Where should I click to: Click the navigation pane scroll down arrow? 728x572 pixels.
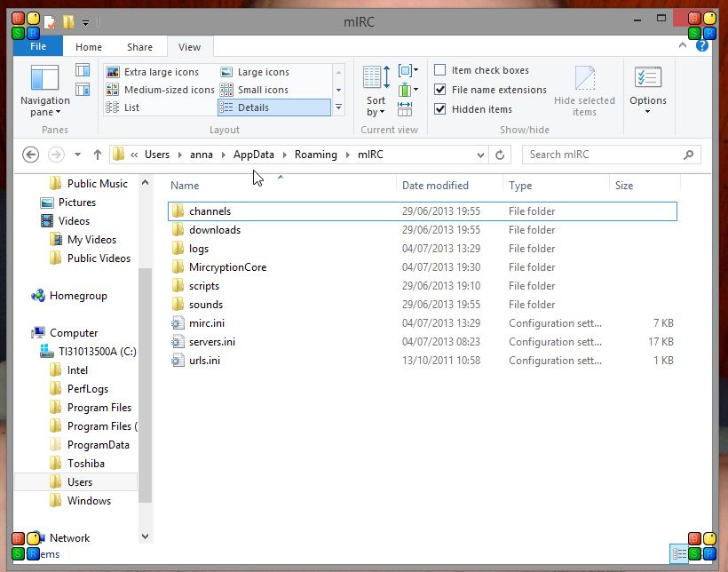tap(145, 536)
